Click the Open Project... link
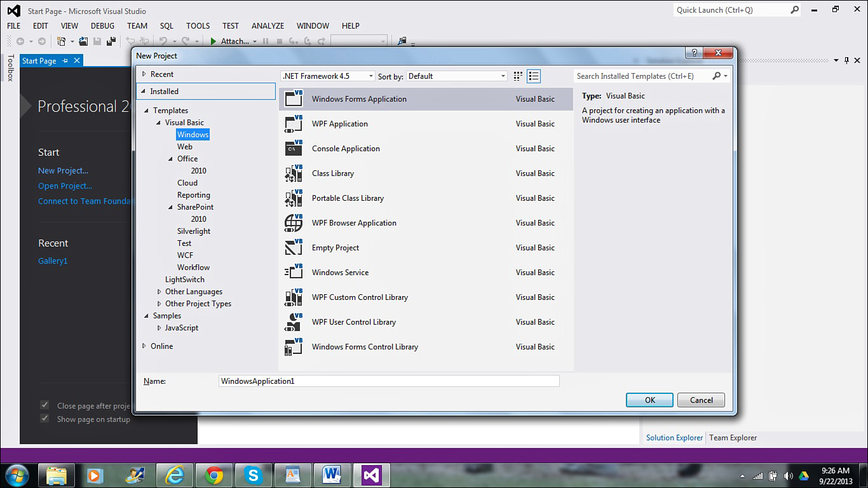The height and width of the screenshot is (488, 868). pyautogui.click(x=65, y=186)
